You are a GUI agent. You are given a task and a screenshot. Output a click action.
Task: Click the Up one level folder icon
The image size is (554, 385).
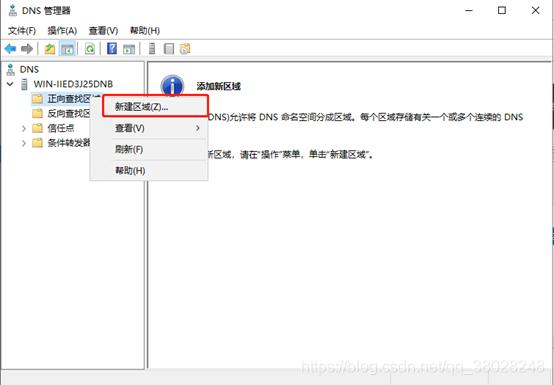tap(49, 49)
